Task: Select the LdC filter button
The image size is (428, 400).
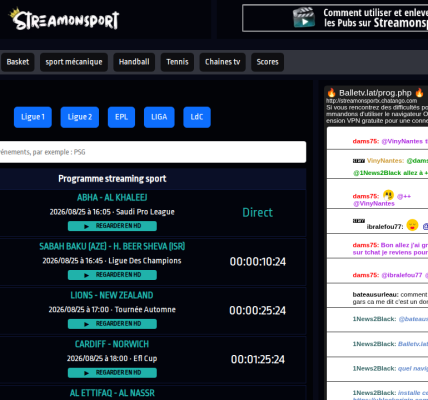Action: click(x=197, y=117)
